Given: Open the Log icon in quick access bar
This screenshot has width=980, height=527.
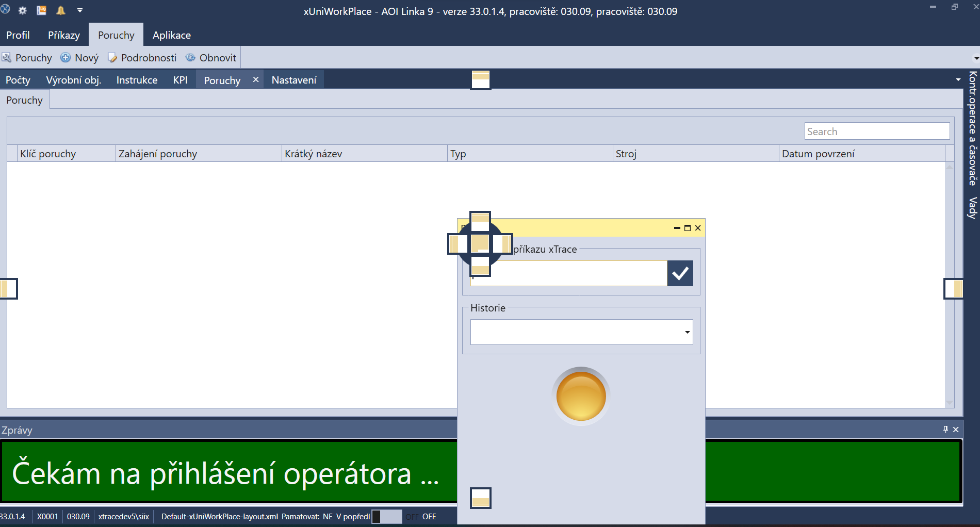Looking at the screenshot, I should tap(42, 10).
